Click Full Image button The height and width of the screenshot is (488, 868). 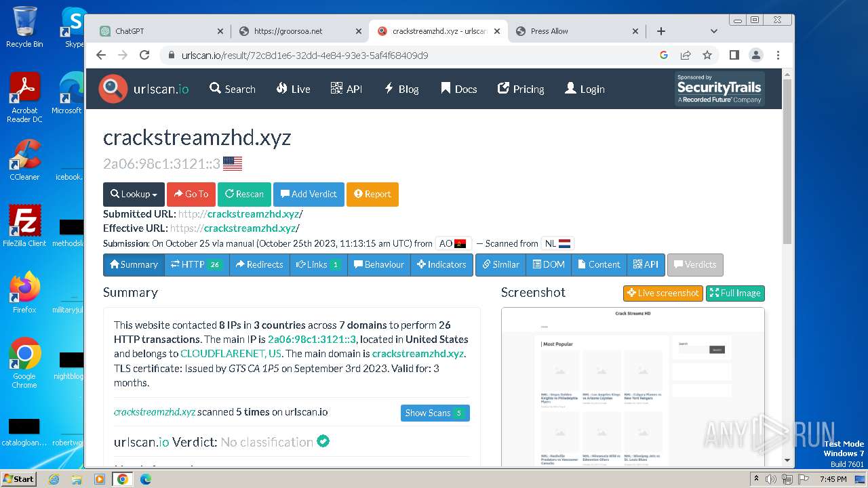pos(735,293)
